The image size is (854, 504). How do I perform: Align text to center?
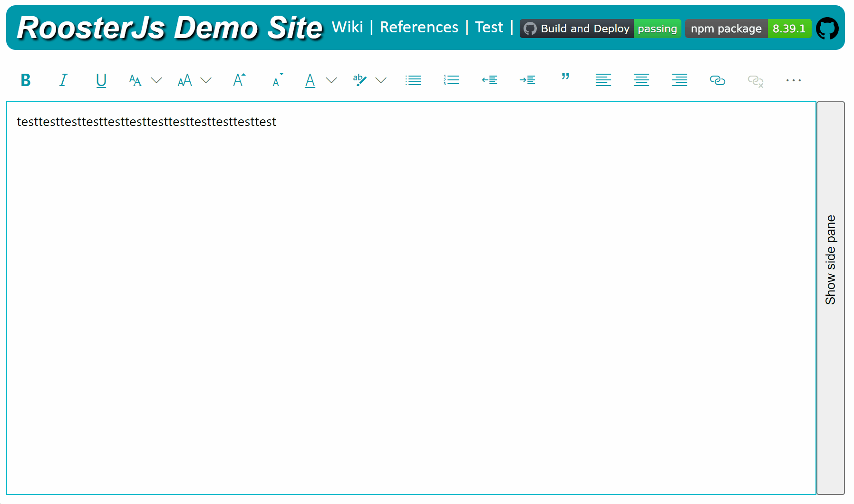coord(641,80)
